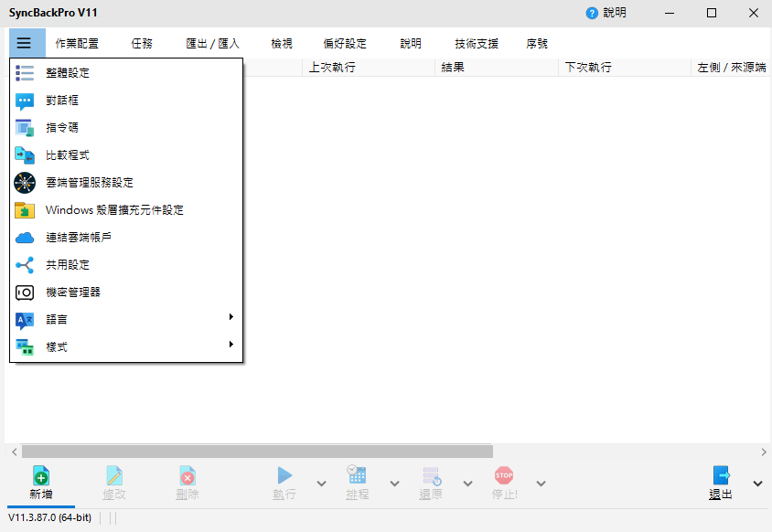Sort by 左側 / 來源端 column header

click(x=732, y=68)
